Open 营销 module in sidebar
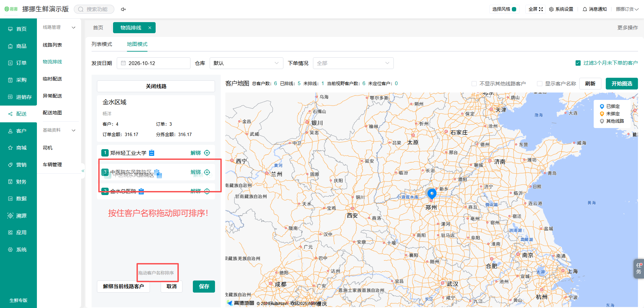The image size is (644, 308). pyautogui.click(x=18, y=165)
